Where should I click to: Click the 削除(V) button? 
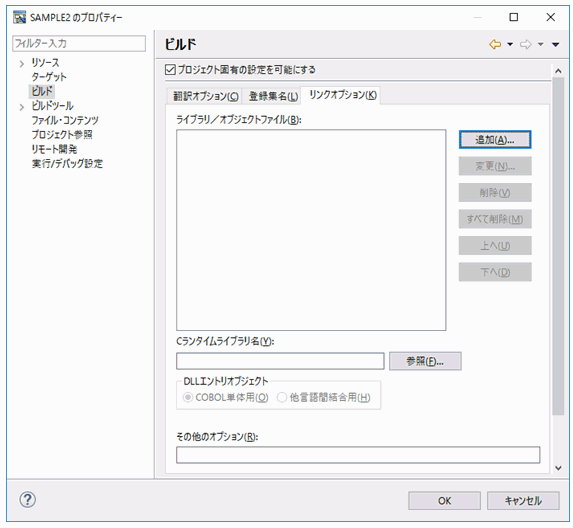pos(495,193)
